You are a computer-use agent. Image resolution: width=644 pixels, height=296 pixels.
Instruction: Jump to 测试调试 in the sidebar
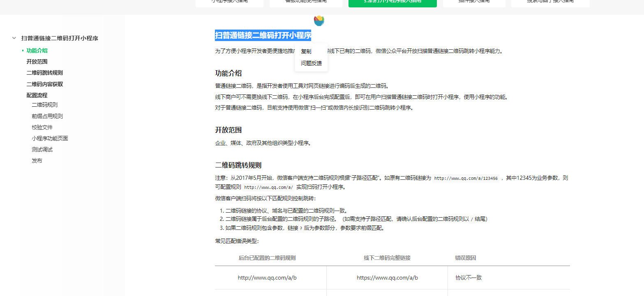(42, 149)
